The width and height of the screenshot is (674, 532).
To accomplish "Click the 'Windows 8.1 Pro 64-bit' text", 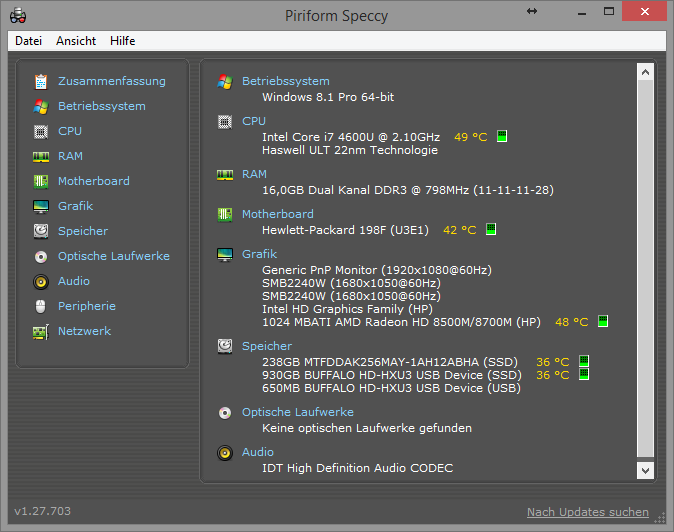I will (328, 97).
